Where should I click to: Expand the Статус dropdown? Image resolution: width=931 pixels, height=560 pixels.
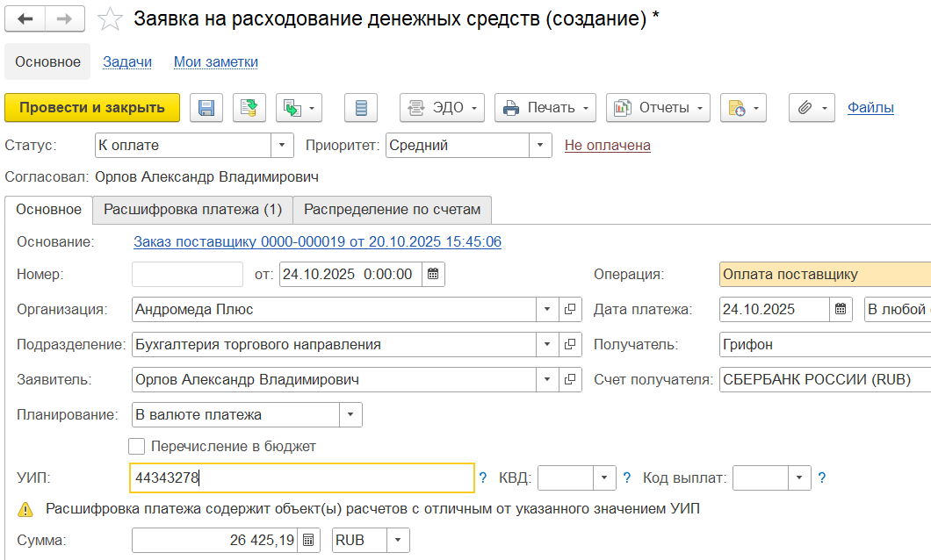(x=282, y=146)
